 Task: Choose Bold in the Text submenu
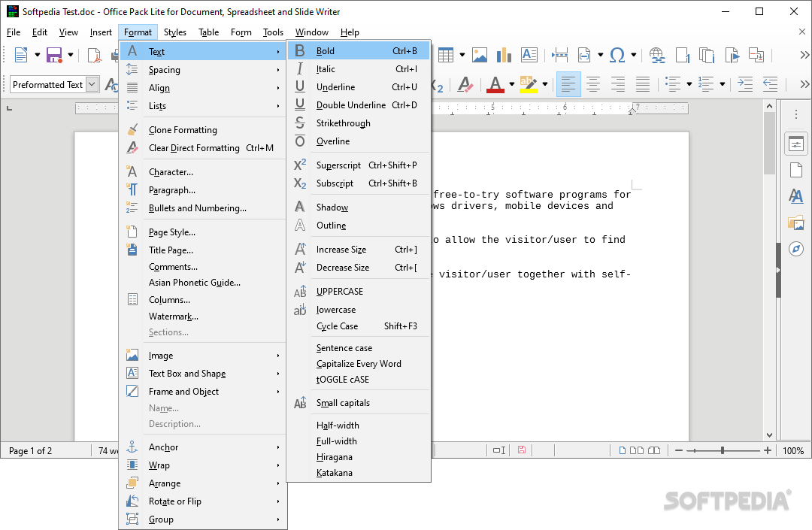tap(359, 50)
